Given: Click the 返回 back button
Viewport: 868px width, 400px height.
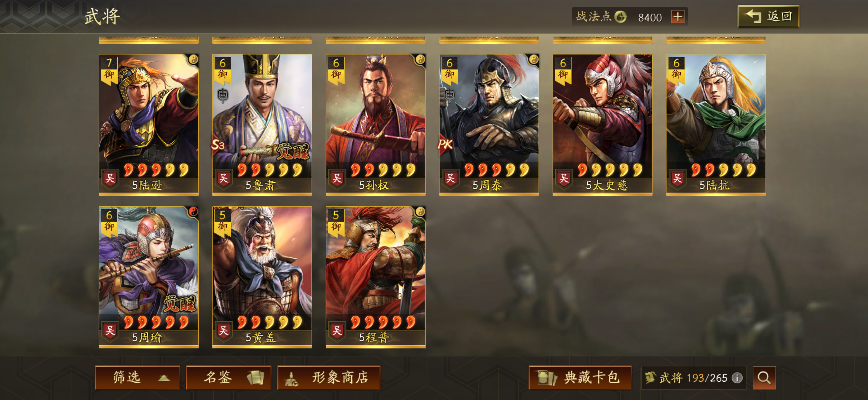Looking at the screenshot, I should pos(768,16).
